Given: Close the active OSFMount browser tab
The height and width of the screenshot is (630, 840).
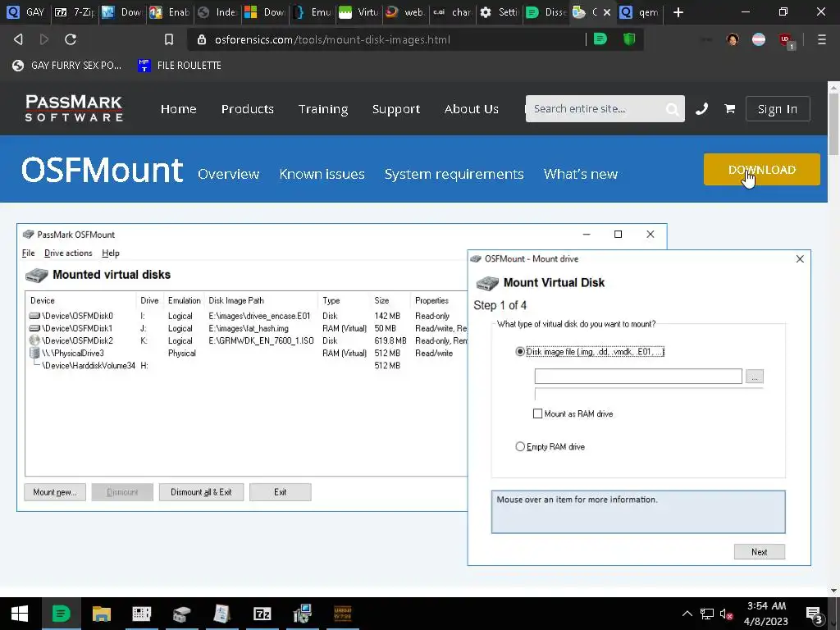Looking at the screenshot, I should [x=607, y=11].
